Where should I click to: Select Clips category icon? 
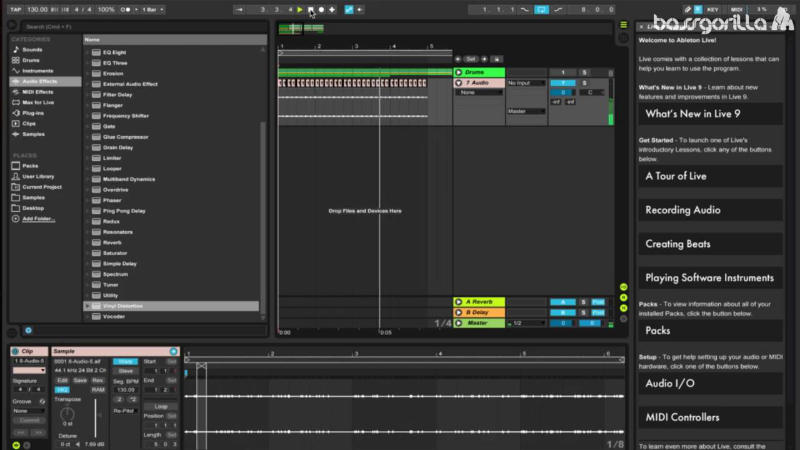pos(16,123)
